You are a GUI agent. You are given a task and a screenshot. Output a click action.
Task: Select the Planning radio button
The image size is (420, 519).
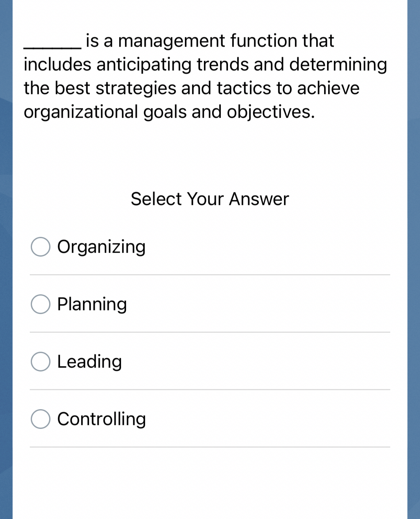(x=41, y=304)
